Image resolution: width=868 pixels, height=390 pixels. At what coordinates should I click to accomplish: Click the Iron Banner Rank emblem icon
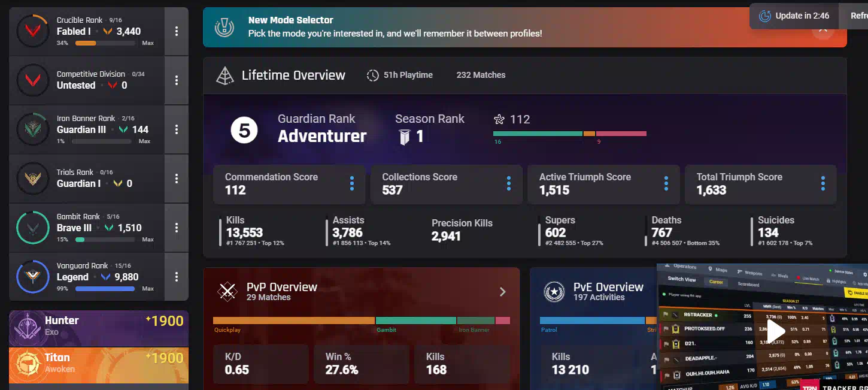tap(32, 129)
